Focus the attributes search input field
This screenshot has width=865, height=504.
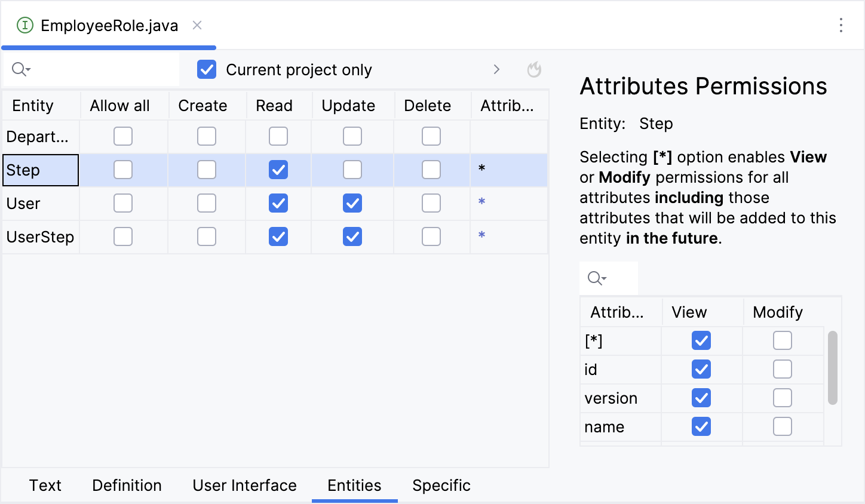click(609, 278)
